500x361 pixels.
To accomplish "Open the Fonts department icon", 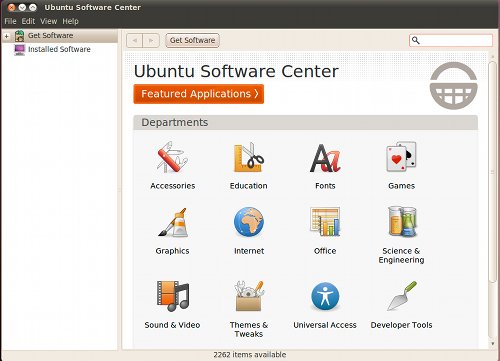I will [325, 158].
